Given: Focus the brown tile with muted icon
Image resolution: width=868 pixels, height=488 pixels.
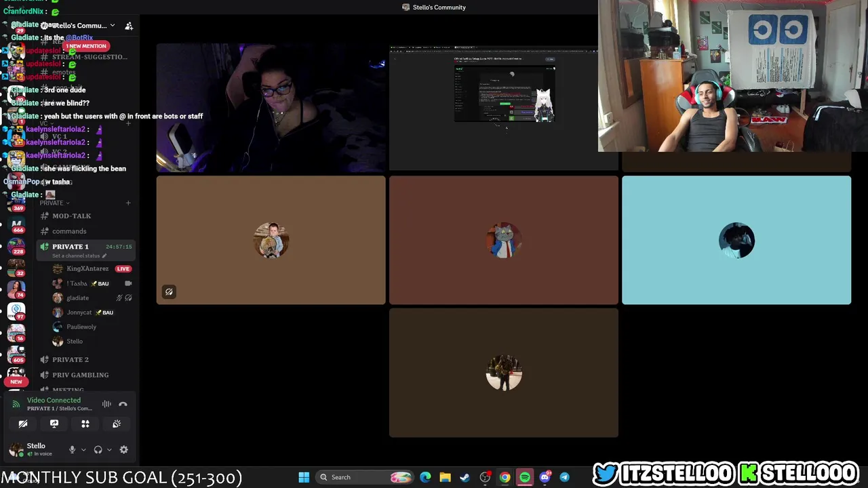Looking at the screenshot, I should tap(271, 240).
